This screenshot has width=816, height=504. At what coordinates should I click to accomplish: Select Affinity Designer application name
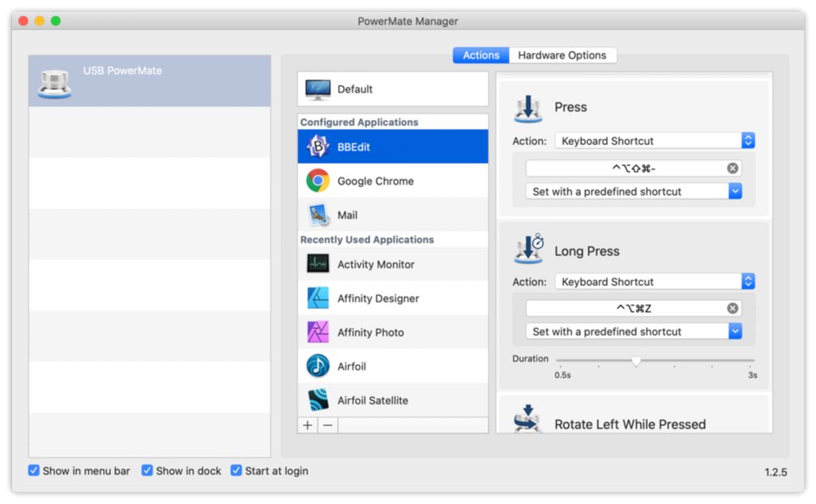(378, 298)
